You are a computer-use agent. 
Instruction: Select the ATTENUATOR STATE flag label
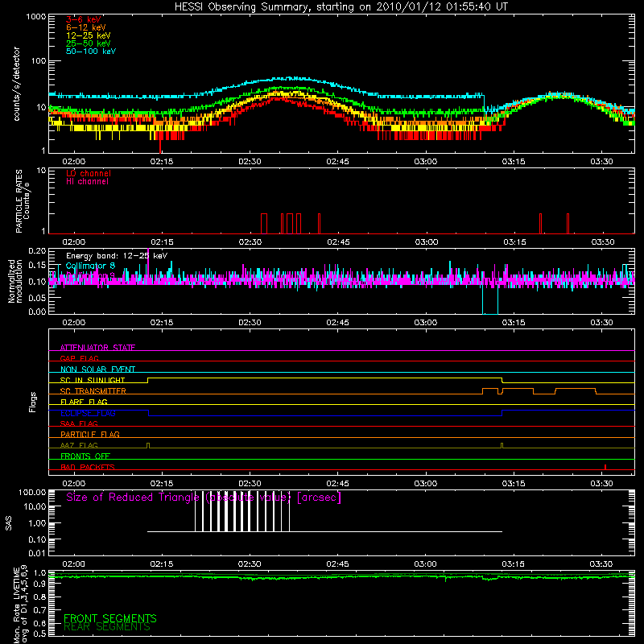pyautogui.click(x=97, y=348)
